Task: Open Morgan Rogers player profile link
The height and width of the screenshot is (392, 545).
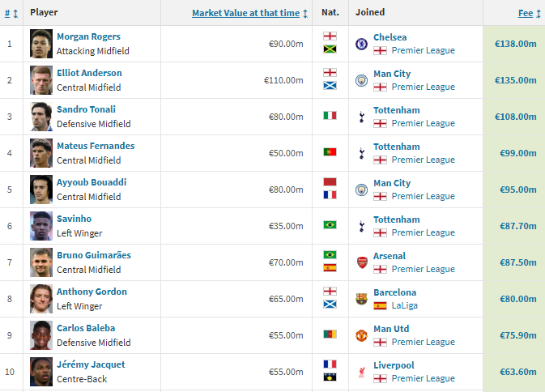Action: 88,36
